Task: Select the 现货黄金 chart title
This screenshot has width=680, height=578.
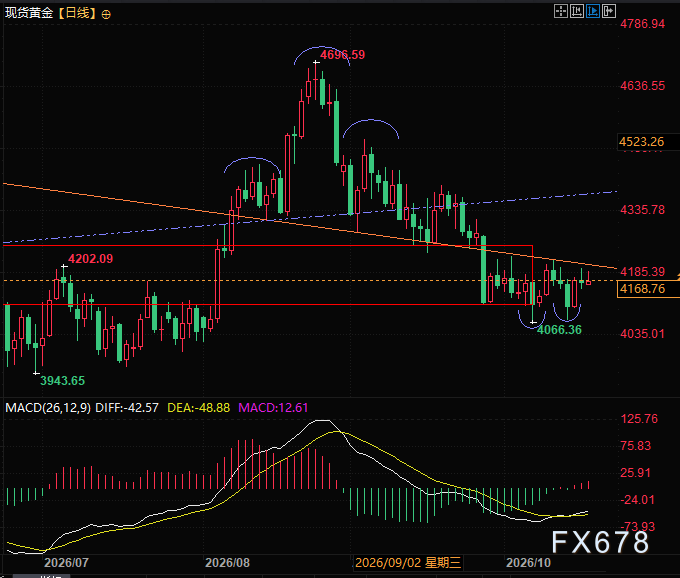Action: coord(29,13)
